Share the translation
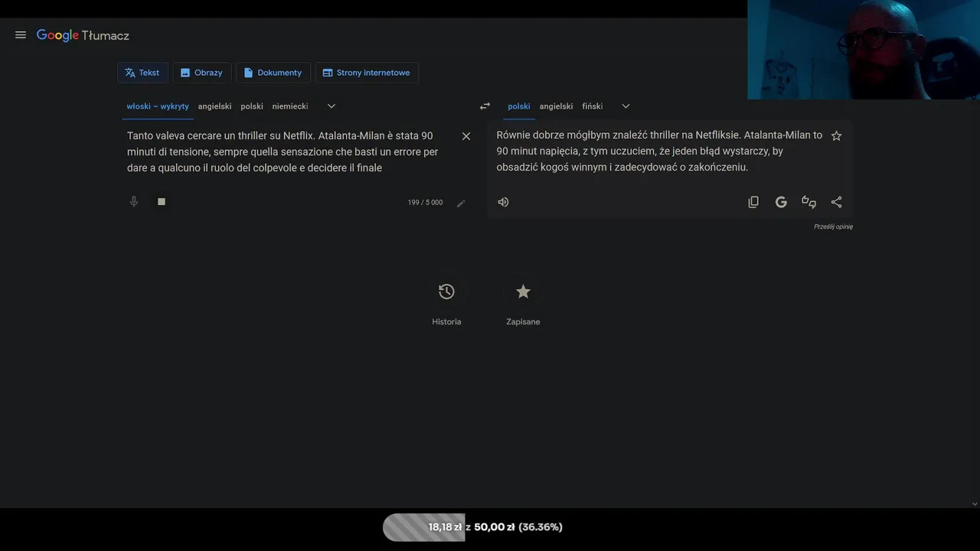The height and width of the screenshot is (551, 980). point(836,202)
